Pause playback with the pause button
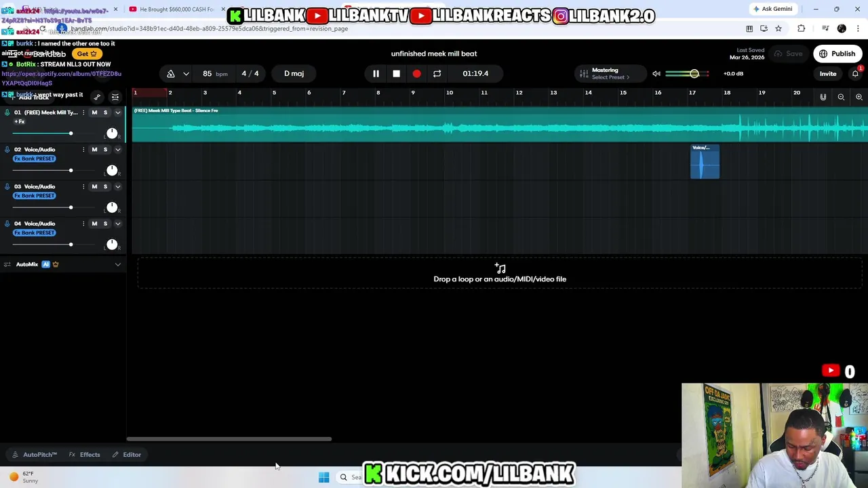Screen dimensions: 868x488 pos(376,73)
